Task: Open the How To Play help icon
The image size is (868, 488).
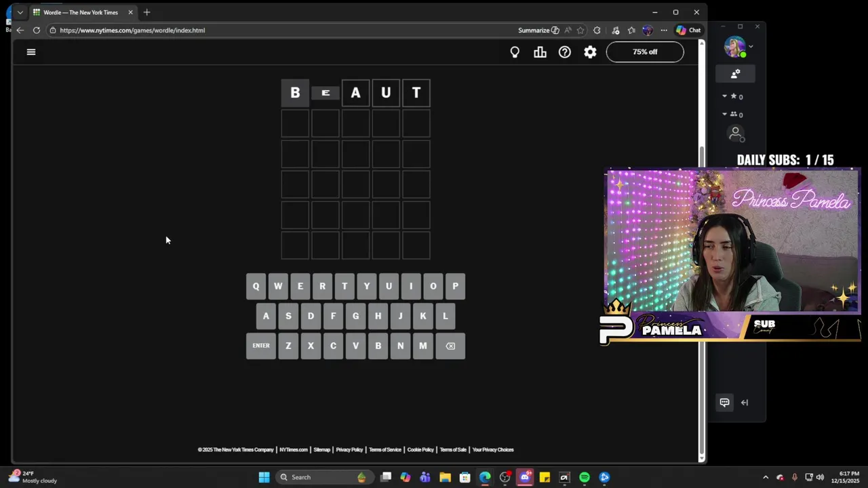Action: [x=565, y=52]
